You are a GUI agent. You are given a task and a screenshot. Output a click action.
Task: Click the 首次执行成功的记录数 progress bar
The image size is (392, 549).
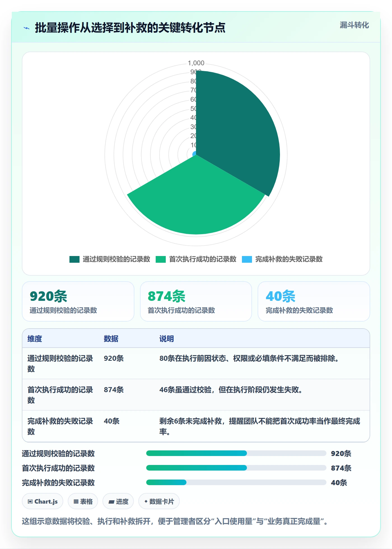[x=236, y=468]
